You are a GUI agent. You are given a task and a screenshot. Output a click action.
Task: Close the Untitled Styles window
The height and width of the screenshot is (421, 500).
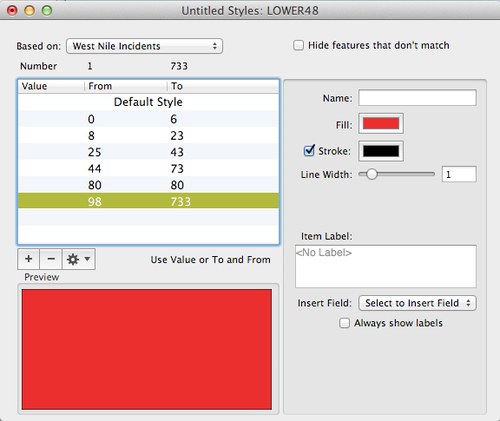pyautogui.click(x=12, y=11)
